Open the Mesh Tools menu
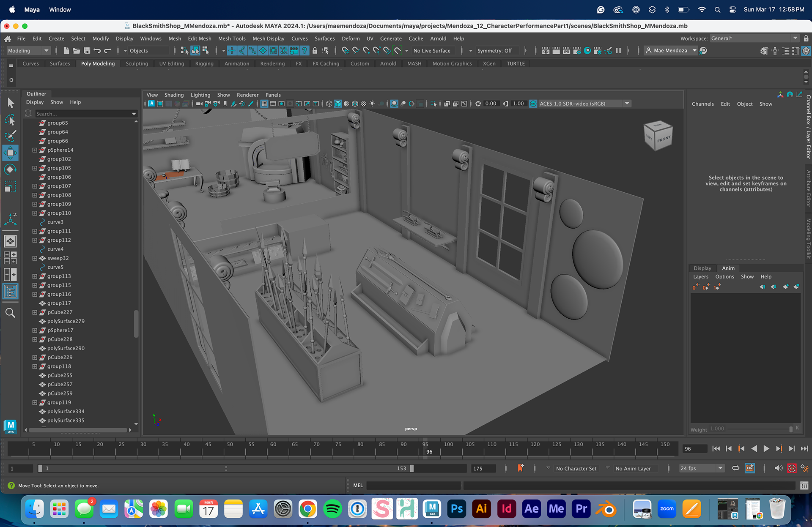Screen dimensions: 812x527 [232, 38]
